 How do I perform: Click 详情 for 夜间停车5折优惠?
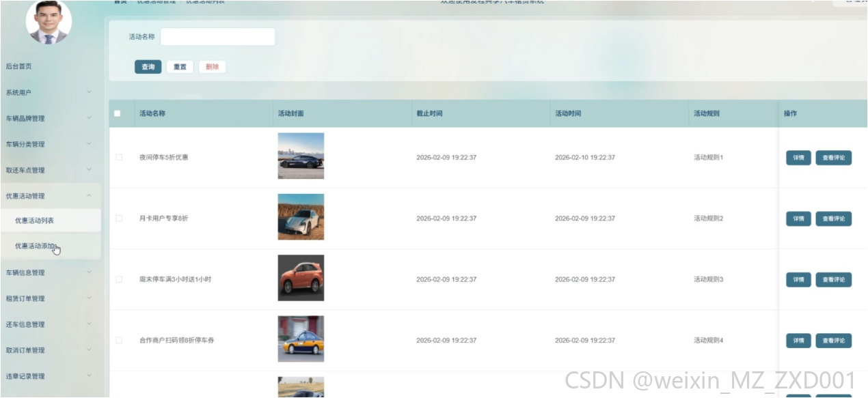798,158
